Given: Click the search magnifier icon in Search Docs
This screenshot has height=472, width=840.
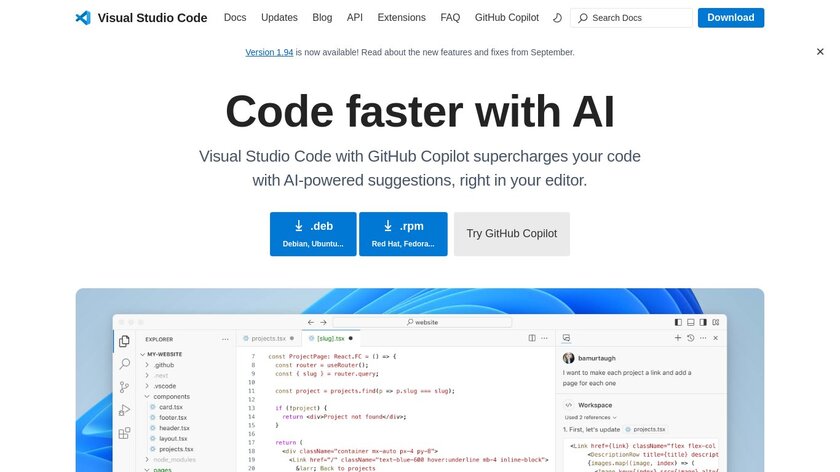Looking at the screenshot, I should 582,18.
